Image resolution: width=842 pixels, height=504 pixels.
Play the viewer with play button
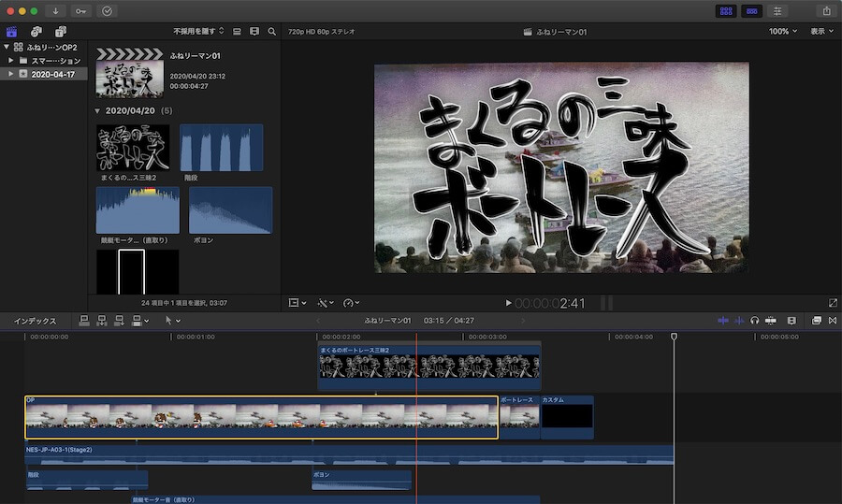(508, 303)
